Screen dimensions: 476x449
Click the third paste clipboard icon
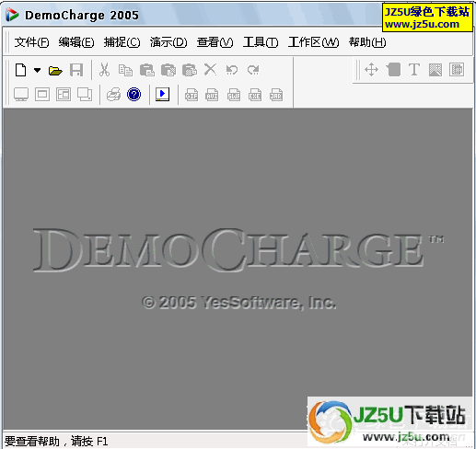190,70
